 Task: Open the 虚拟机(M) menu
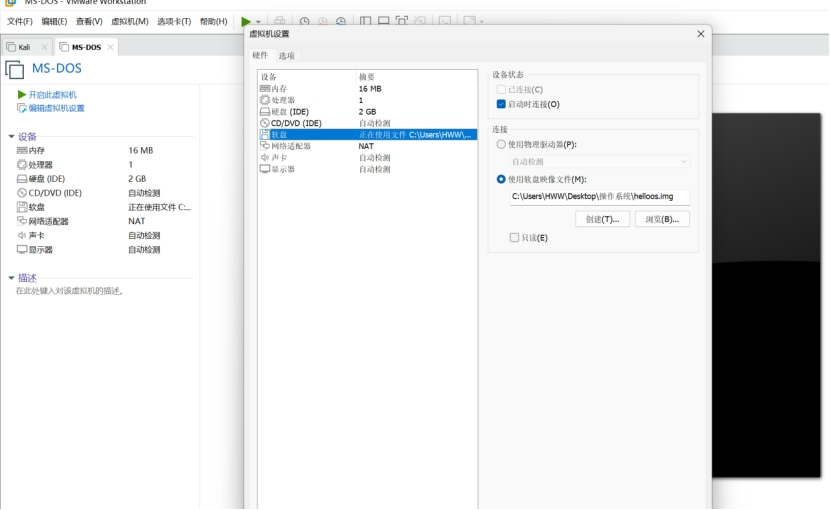point(130,21)
